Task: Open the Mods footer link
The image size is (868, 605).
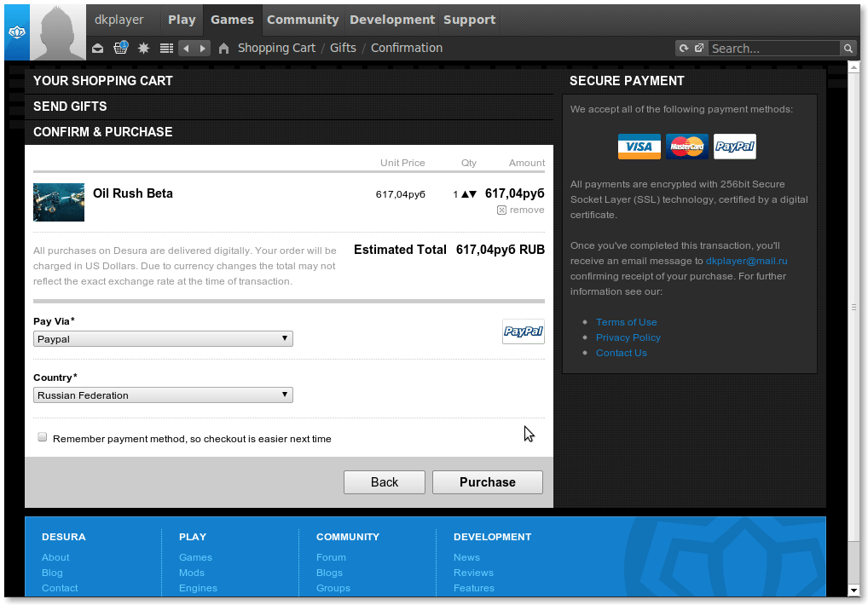Action: [192, 573]
